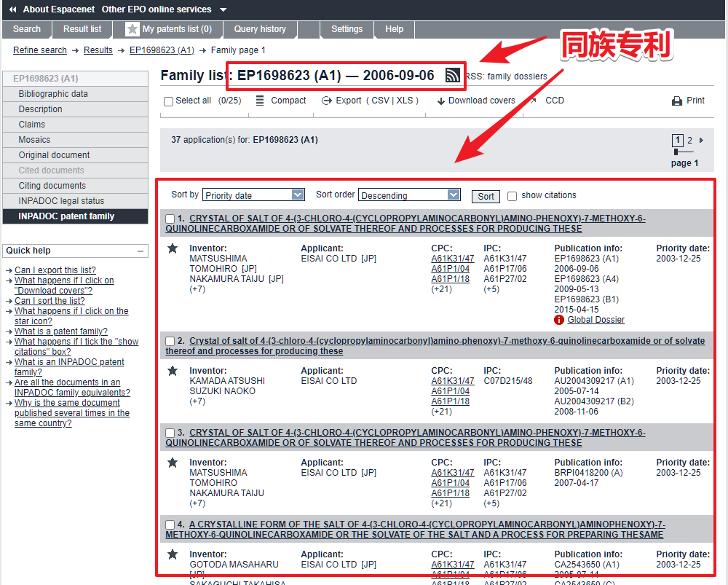Click the Download covers arrow icon
The image size is (728, 585).
441,101
